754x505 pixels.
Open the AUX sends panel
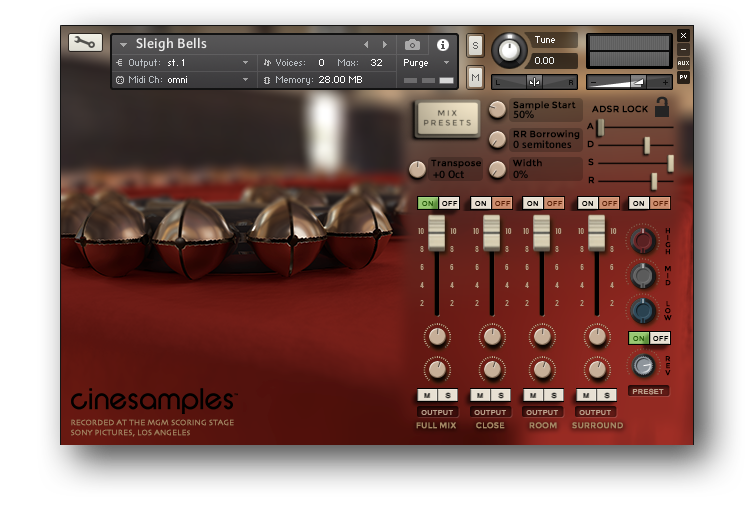click(683, 63)
